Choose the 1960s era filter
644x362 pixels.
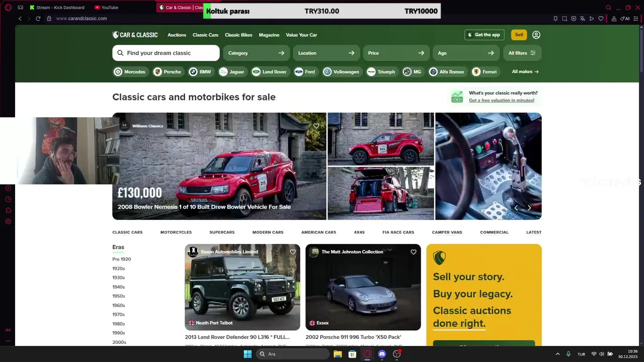119,305
